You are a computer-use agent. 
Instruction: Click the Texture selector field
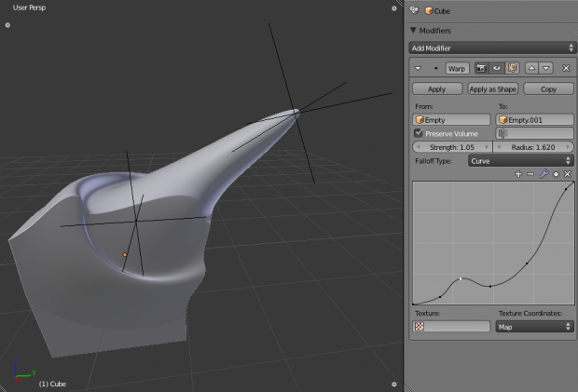click(x=451, y=327)
